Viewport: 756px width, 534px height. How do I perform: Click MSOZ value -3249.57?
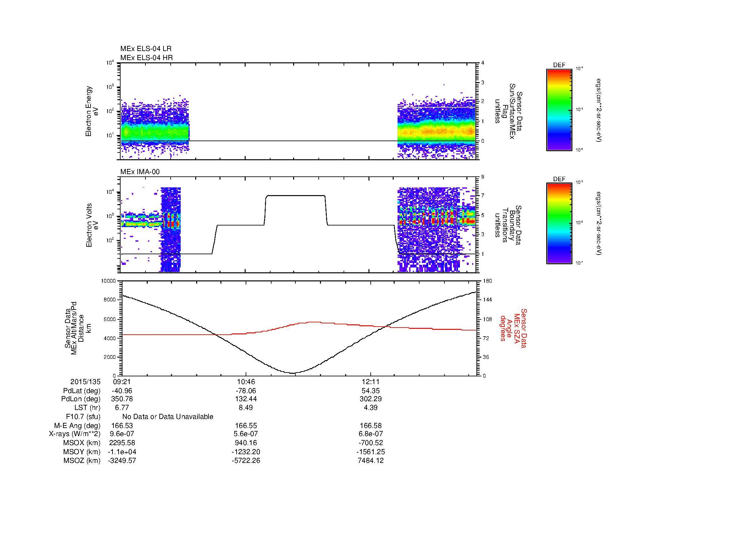pos(122,461)
